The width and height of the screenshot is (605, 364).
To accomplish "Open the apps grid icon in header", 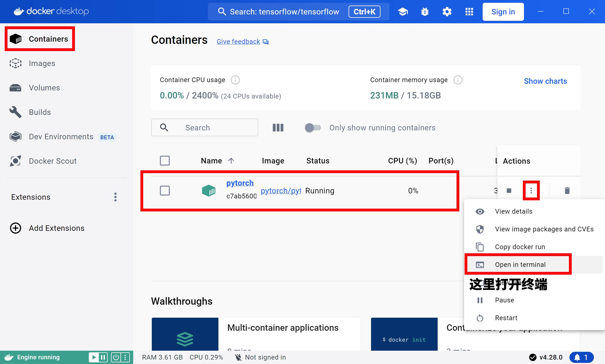I will coord(469,12).
